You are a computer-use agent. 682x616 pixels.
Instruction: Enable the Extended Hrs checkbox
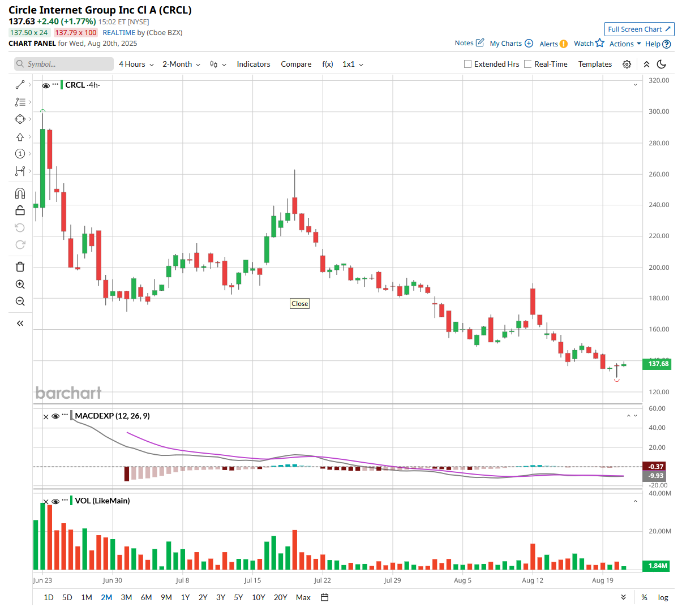point(468,64)
